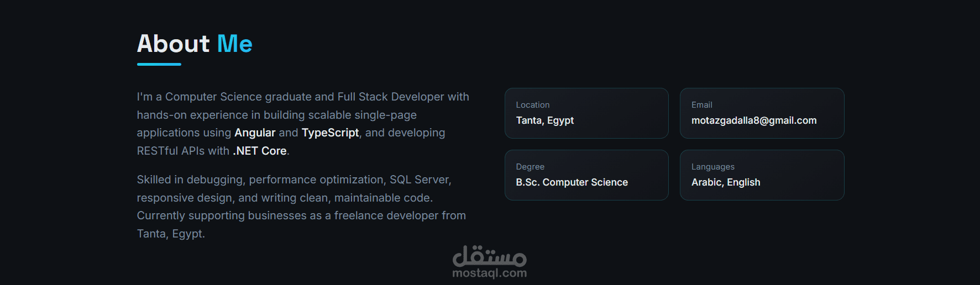Click the word "About" in the heading
The height and width of the screenshot is (285, 980).
tap(173, 44)
